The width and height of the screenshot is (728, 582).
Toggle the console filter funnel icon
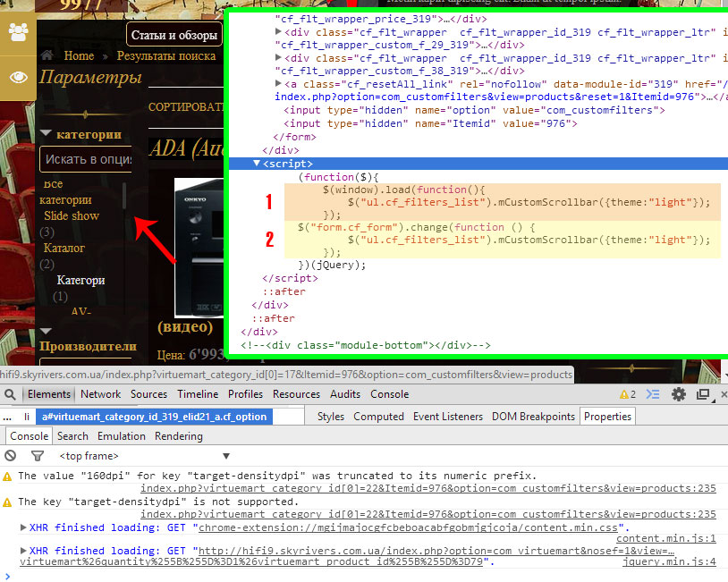(x=38, y=456)
